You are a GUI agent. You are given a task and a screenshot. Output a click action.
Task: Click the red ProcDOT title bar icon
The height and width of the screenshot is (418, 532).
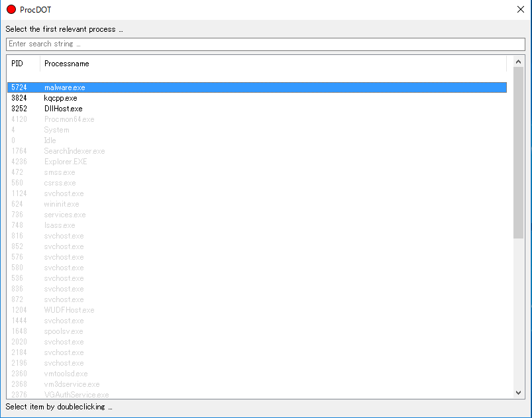coord(11,9)
